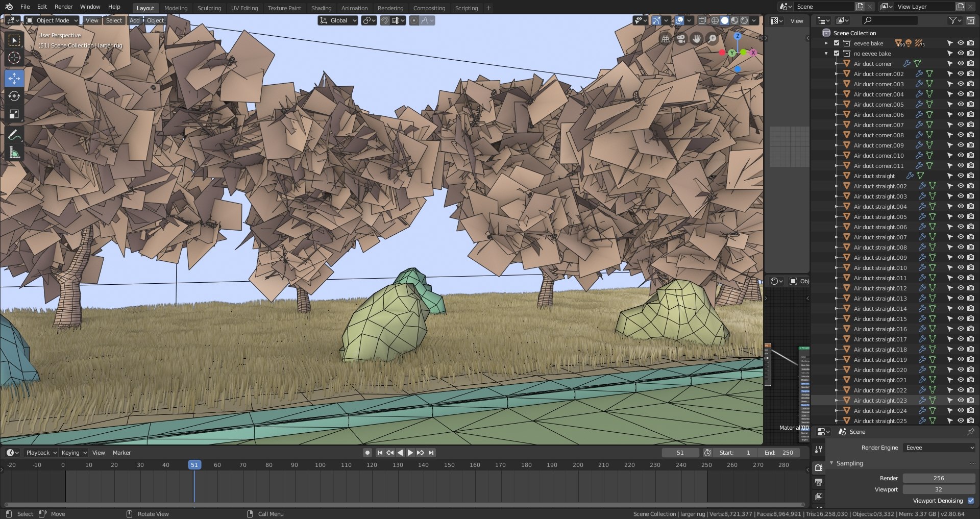This screenshot has width=980, height=519.
Task: Uncheck the eevee bake collection checkbox
Action: coord(837,43)
